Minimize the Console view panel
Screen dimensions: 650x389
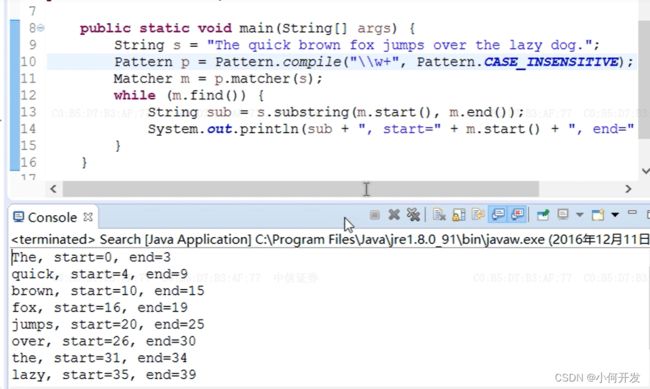tap(632, 212)
